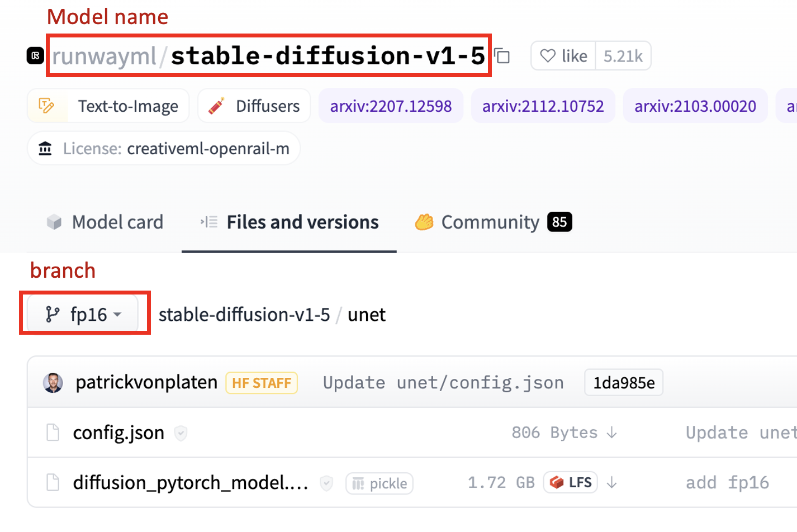
Task: Download config.json via its arrow icon
Action: pyautogui.click(x=613, y=433)
